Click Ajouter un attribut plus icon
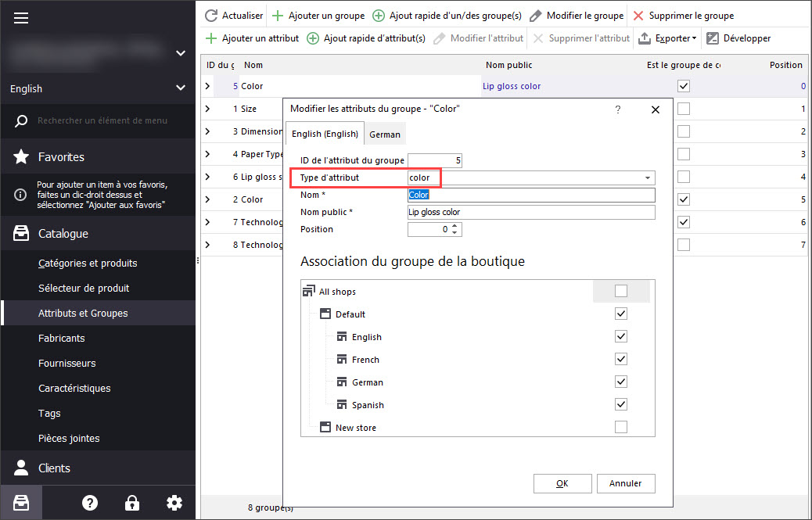The width and height of the screenshot is (812, 520). (x=211, y=38)
